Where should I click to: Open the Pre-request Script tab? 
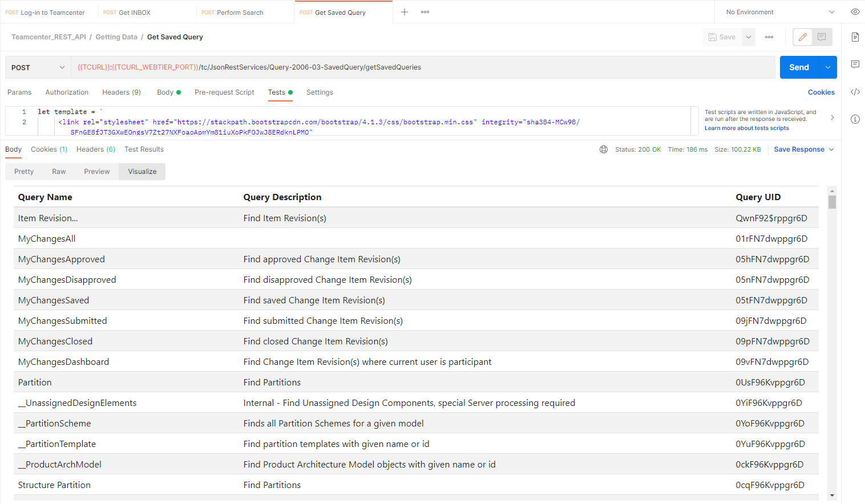coord(224,92)
